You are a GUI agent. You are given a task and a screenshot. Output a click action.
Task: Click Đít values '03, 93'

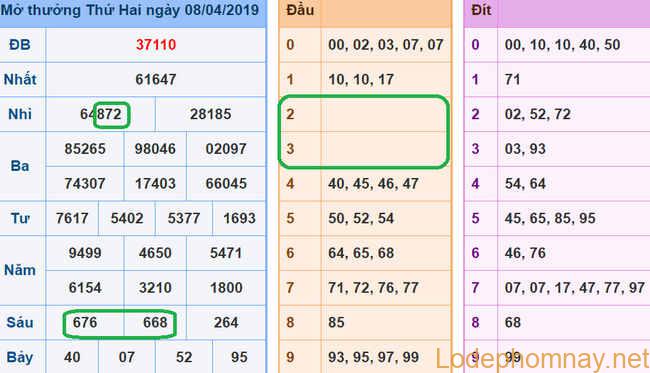pyautogui.click(x=525, y=149)
